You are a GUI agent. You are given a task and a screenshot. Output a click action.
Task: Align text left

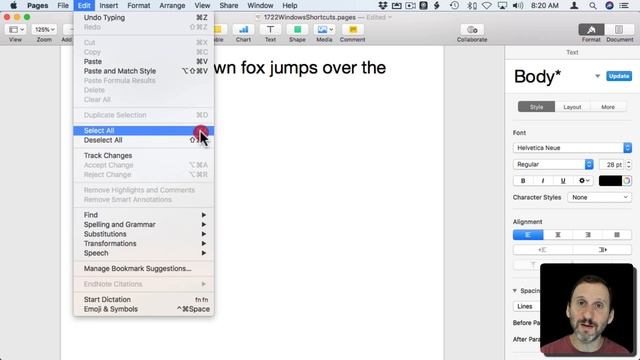[528, 235]
